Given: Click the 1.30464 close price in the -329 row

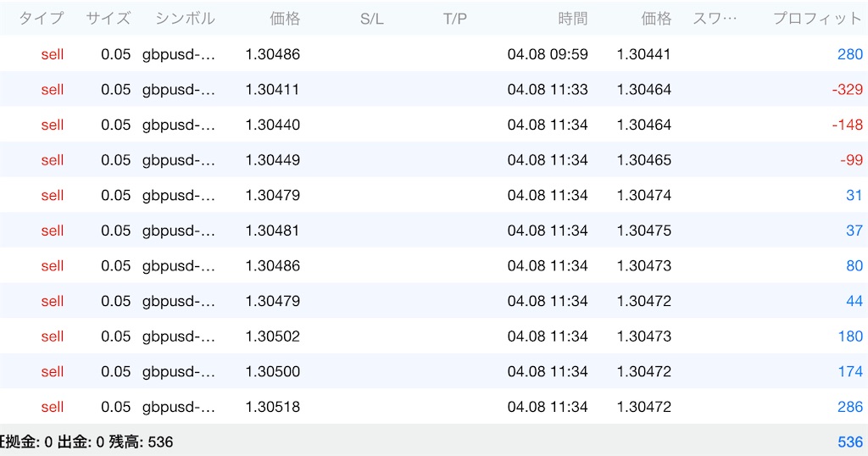Looking at the screenshot, I should [x=644, y=90].
